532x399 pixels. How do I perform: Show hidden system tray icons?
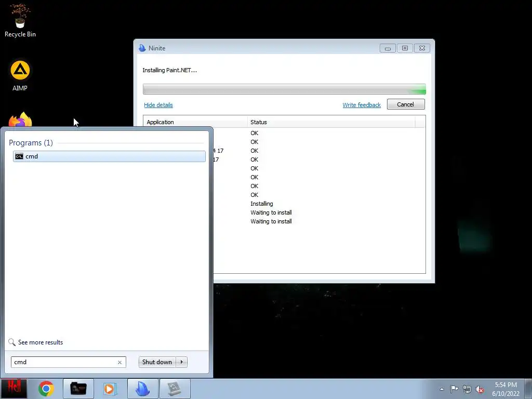click(442, 389)
